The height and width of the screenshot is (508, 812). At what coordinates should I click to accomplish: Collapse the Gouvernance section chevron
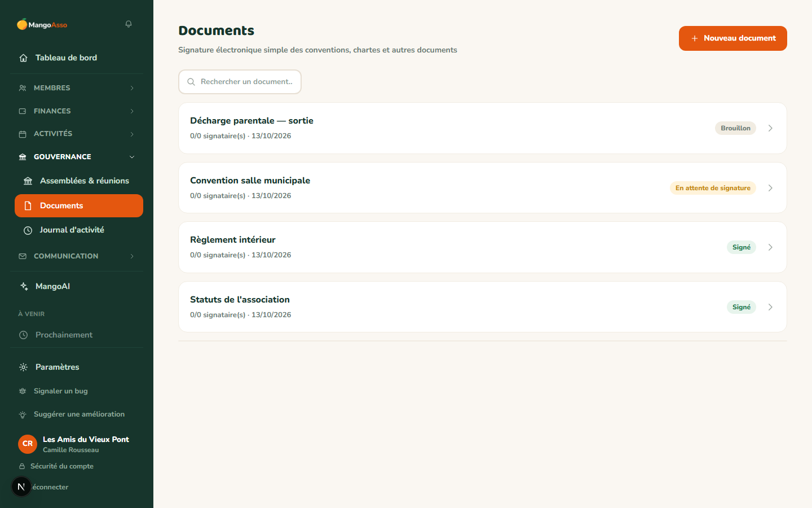coord(132,157)
